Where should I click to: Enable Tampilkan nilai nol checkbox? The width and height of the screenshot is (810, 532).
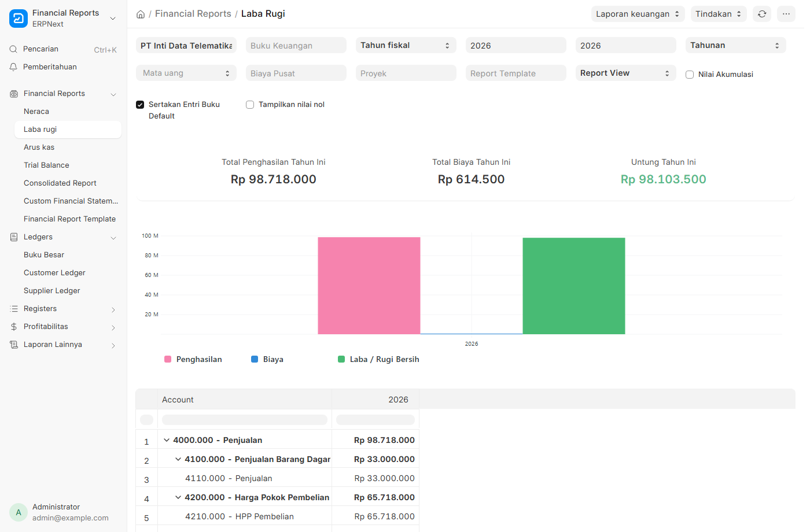coord(250,105)
